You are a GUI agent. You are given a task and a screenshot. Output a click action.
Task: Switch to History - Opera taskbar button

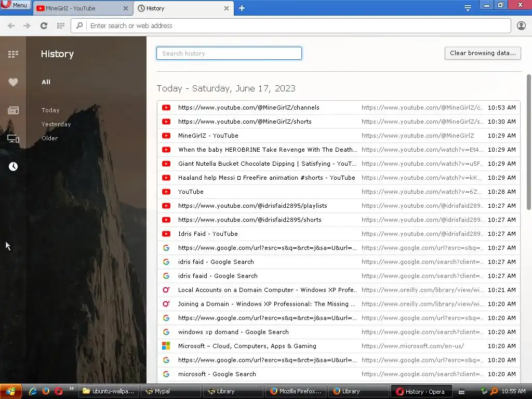click(x=421, y=392)
